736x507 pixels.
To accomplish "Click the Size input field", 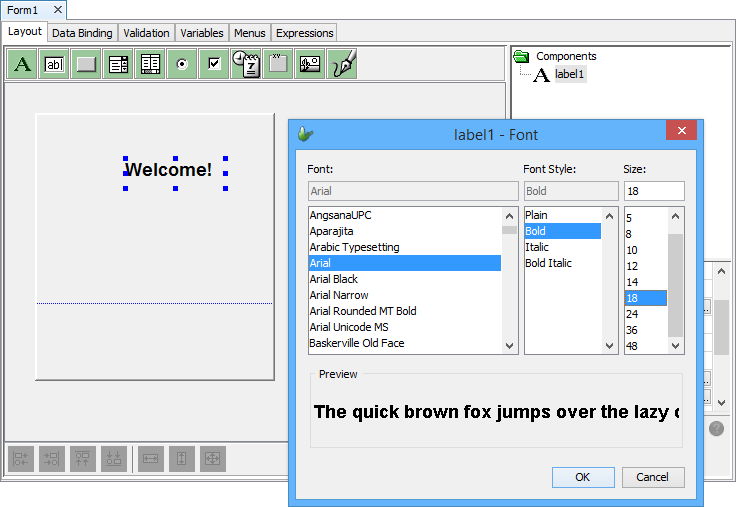I will pyautogui.click(x=653, y=191).
